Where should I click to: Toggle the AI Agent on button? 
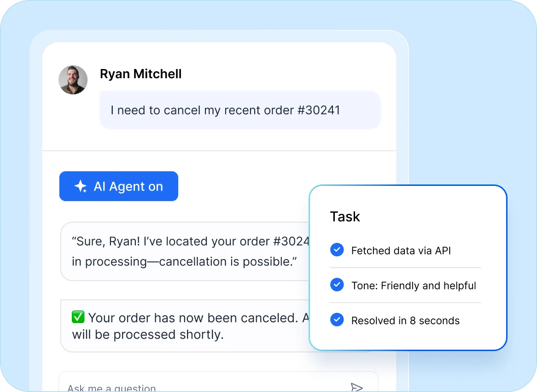point(118,186)
